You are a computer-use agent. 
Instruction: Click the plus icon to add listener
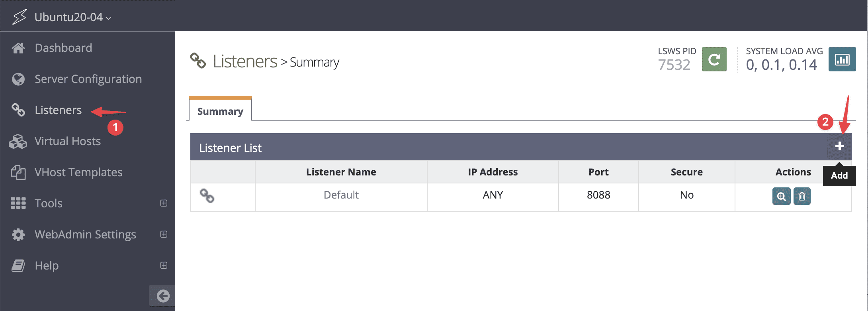(839, 146)
